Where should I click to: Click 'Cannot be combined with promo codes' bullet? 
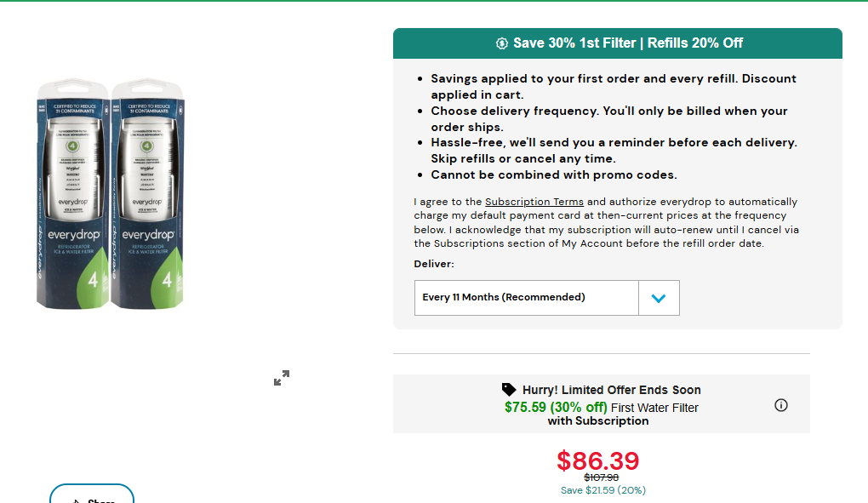point(553,175)
